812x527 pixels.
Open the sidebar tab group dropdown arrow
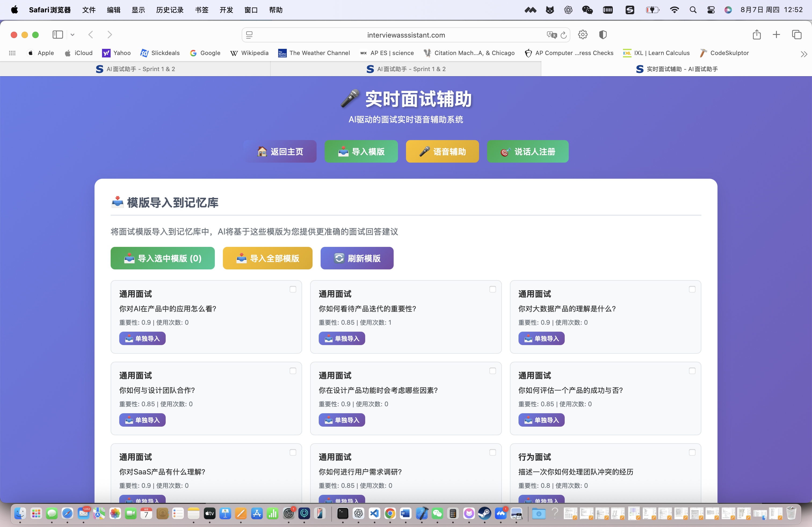[72, 35]
